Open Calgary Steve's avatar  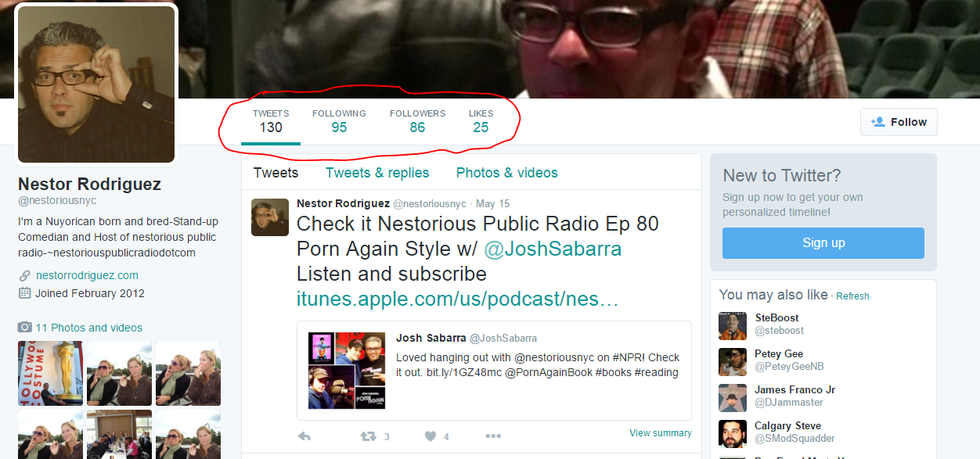pos(733,434)
